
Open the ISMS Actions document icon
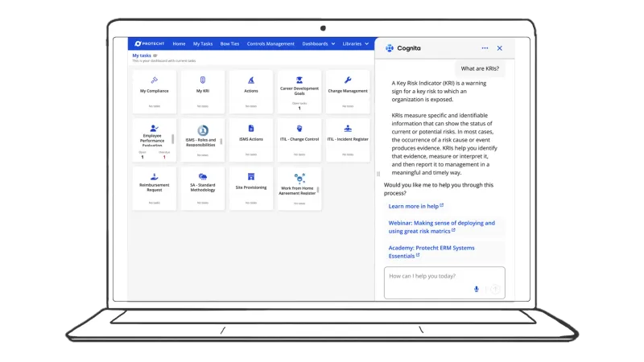tap(251, 129)
